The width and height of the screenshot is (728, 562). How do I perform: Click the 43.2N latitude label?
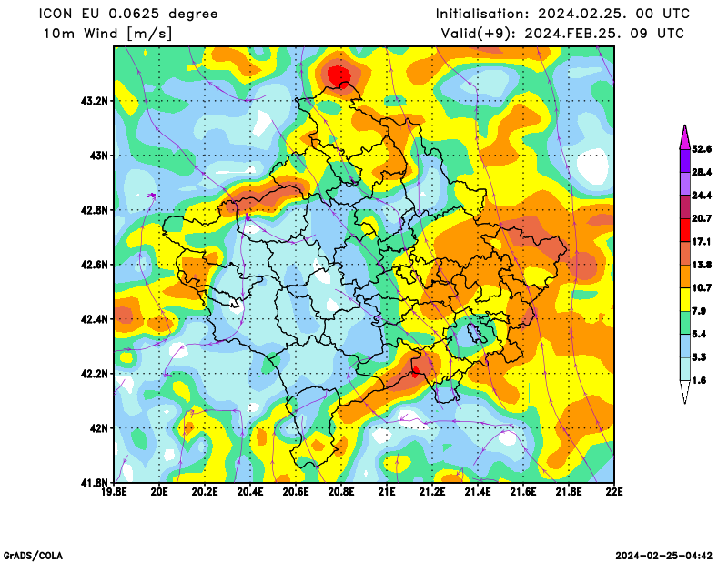(95, 101)
